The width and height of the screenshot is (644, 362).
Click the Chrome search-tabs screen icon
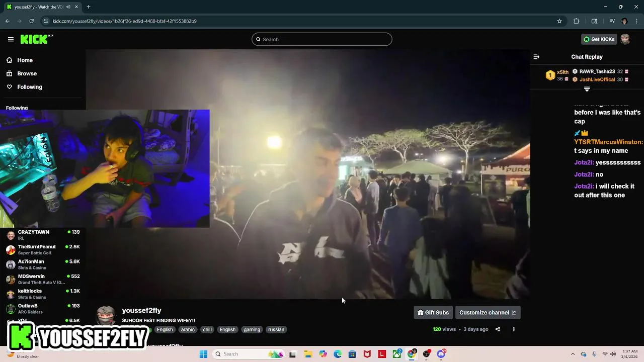pos(594,21)
